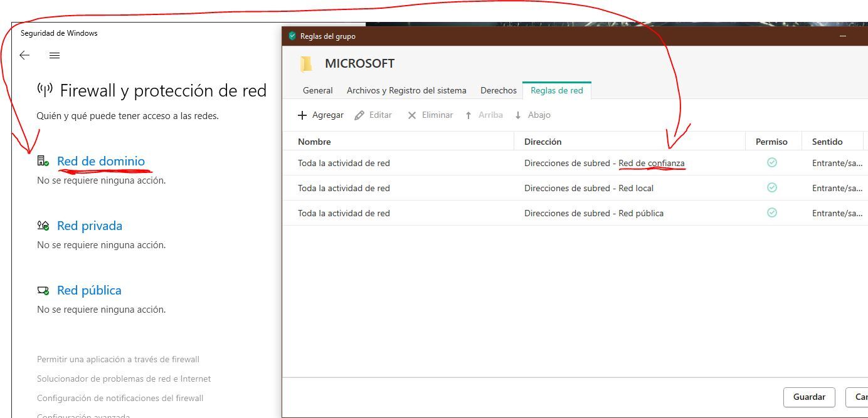Open Configuración de notificaciones del firewall
The height and width of the screenshot is (418, 868).
[x=120, y=398]
